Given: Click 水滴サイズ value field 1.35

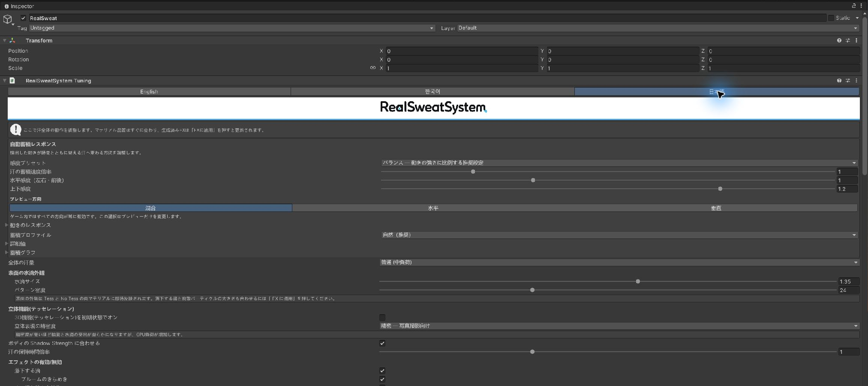Looking at the screenshot, I should 849,281.
